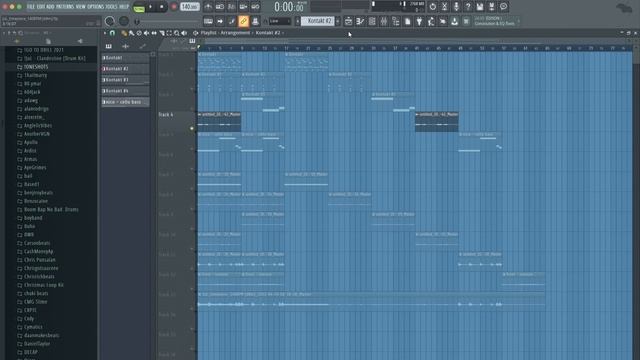Click the main time display 0:00
The image size is (640, 360).
[289, 7]
